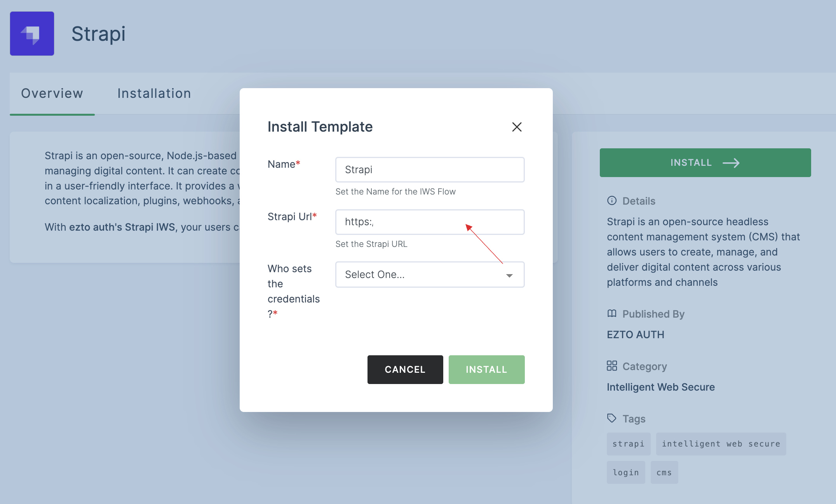836x504 pixels.
Task: Click the Tags heading text
Action: (x=634, y=419)
